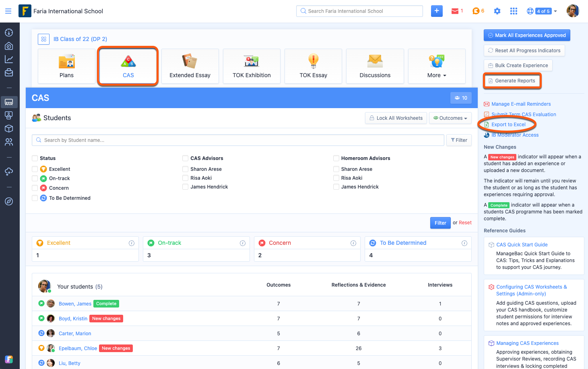Click info icon on To Be Determined card

pos(464,243)
